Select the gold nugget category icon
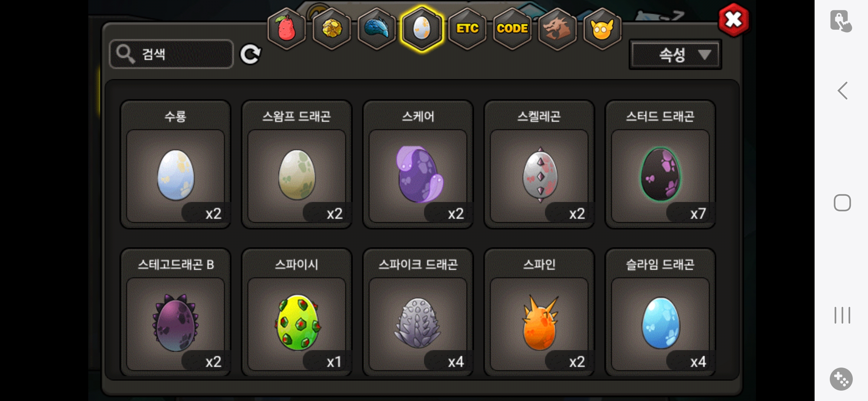Screen dimensions: 868x401 [332, 29]
